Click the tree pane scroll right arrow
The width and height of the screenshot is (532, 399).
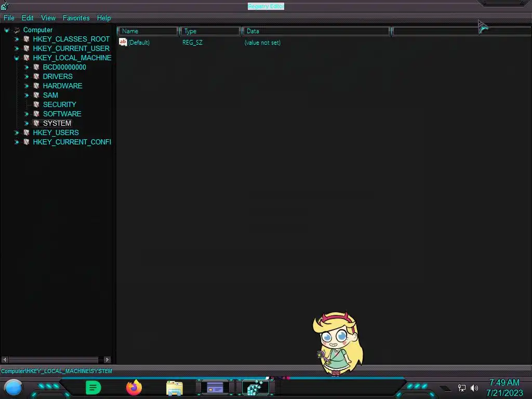[107, 360]
